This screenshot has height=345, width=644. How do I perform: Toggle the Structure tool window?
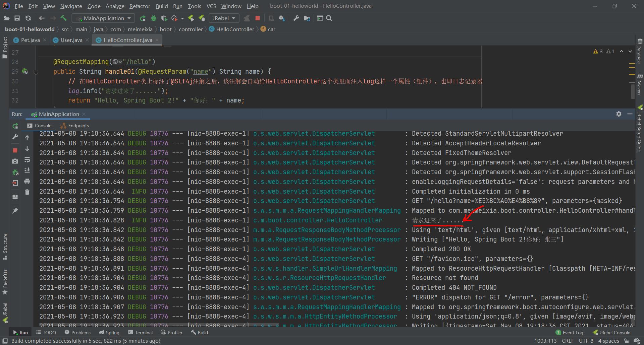pyautogui.click(x=5, y=247)
